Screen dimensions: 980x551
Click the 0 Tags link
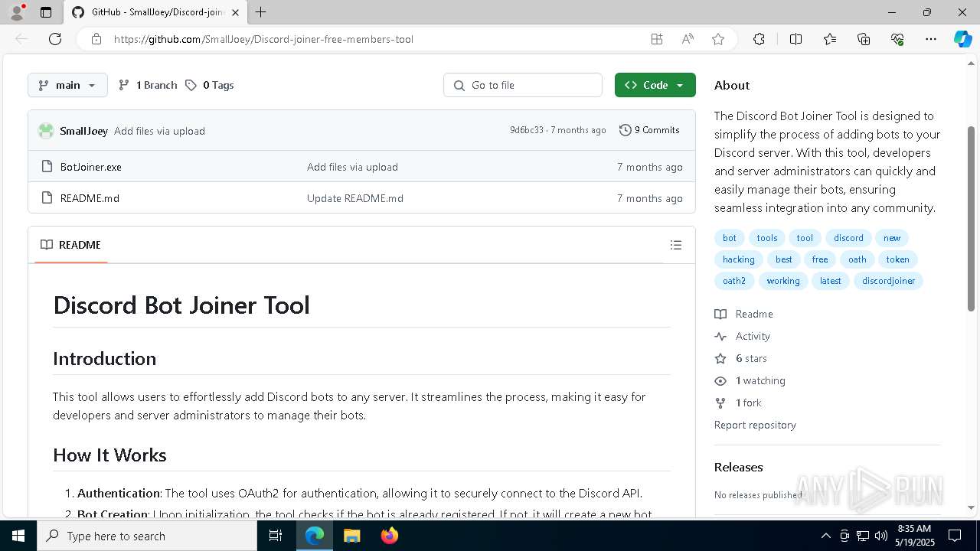tap(210, 85)
